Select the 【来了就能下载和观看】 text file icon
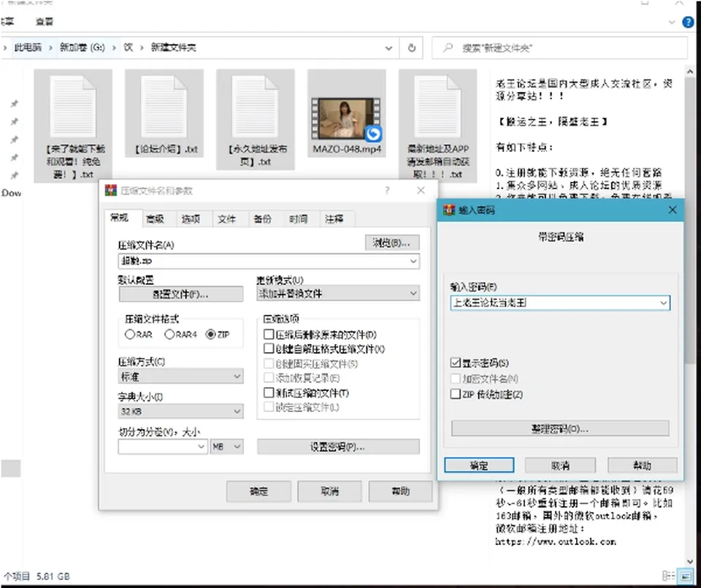This screenshot has height=588, width=701. [x=72, y=107]
